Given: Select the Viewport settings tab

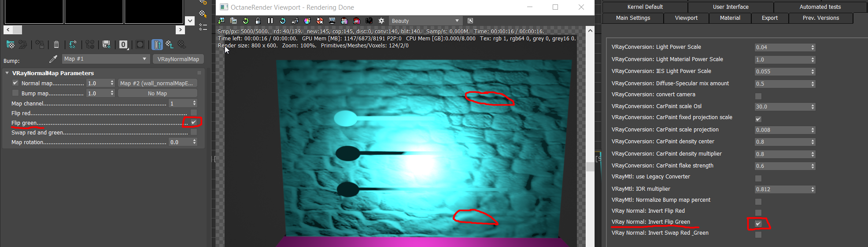Looking at the screenshot, I should coord(686,18).
